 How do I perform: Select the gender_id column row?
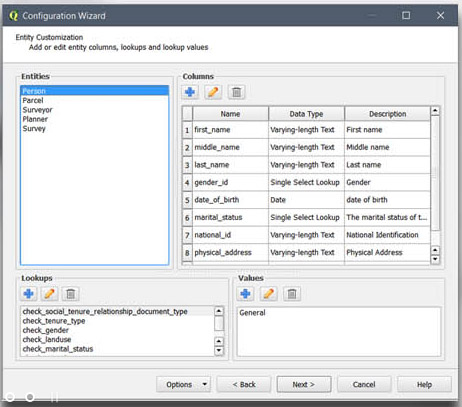point(306,182)
